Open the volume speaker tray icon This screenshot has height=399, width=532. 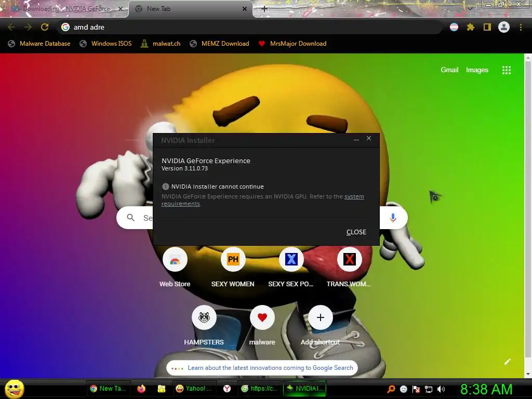tap(441, 389)
